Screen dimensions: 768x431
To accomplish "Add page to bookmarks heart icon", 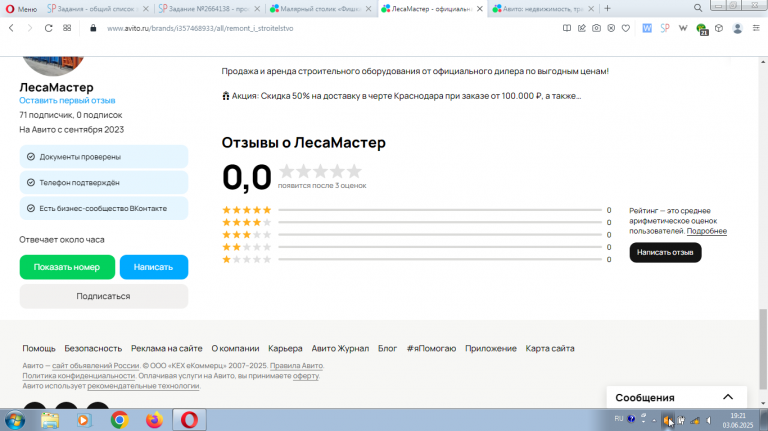I will point(625,28).
